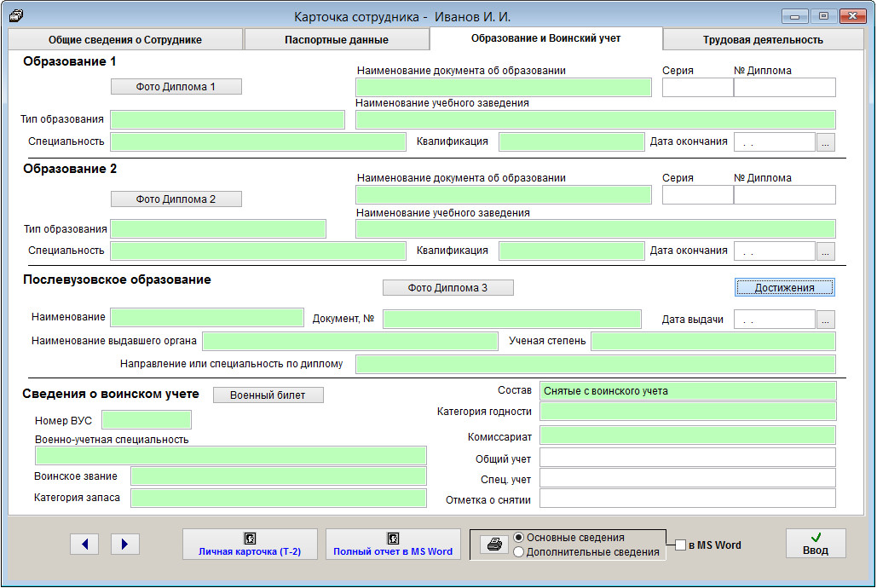The width and height of the screenshot is (877, 588).
Task: Open the Трудовая деятельность tab
Action: point(763,40)
